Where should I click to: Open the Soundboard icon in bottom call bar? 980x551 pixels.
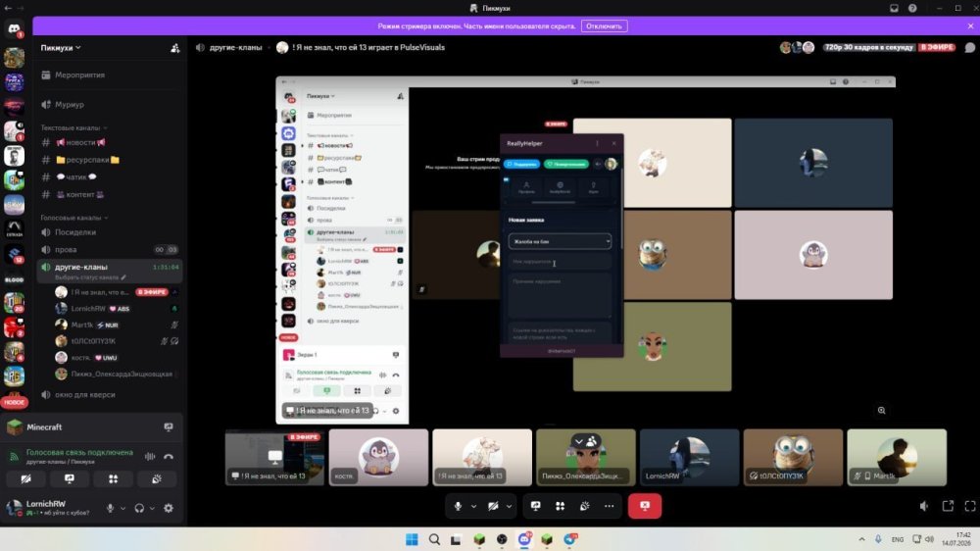(584, 506)
